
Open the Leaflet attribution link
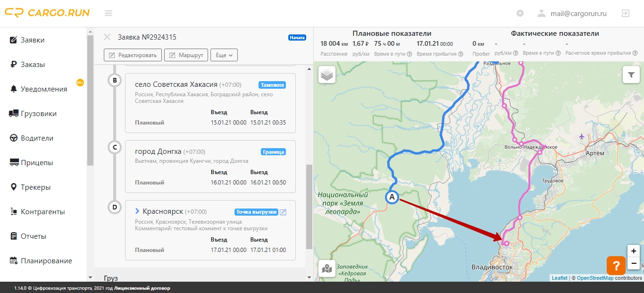click(x=560, y=278)
